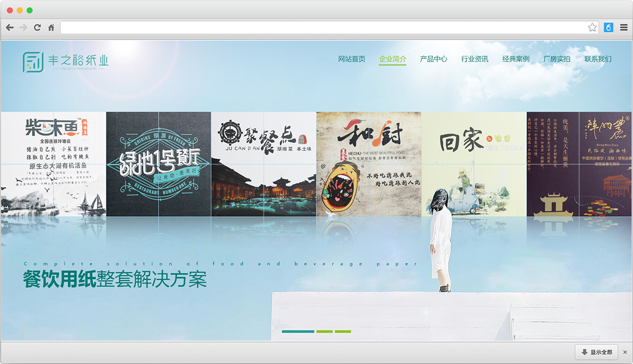Click the browser address bar
This screenshot has width=633, height=364.
click(x=324, y=28)
